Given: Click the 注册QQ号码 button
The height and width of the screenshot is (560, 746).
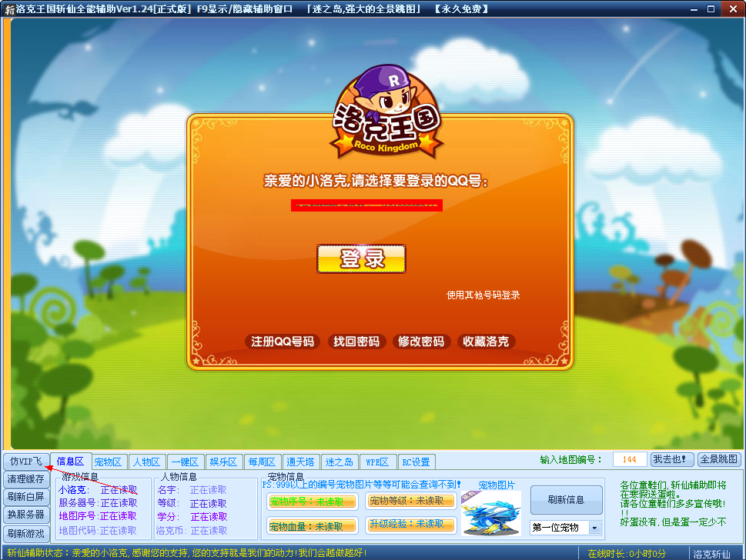Looking at the screenshot, I should [x=282, y=342].
